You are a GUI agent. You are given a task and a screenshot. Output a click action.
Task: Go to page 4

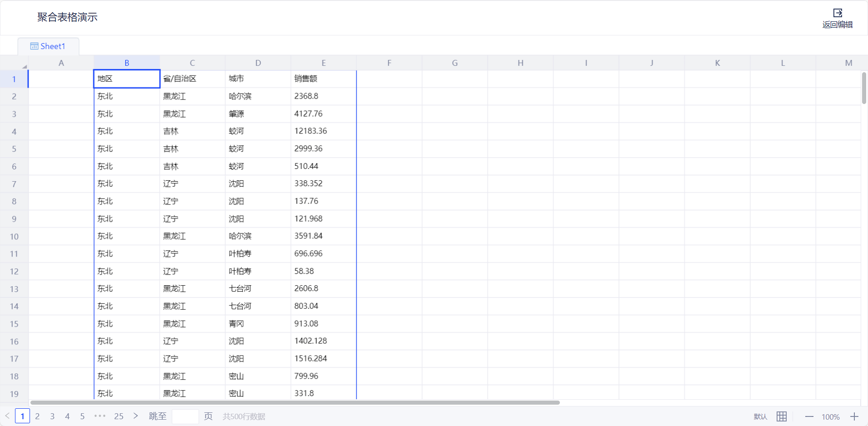(x=67, y=416)
